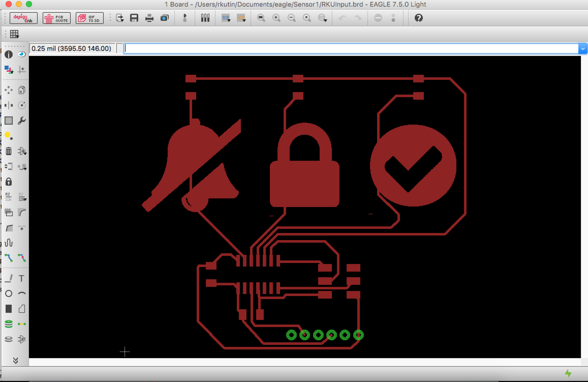
Task: Select the Mark tool
Action: coord(22,70)
